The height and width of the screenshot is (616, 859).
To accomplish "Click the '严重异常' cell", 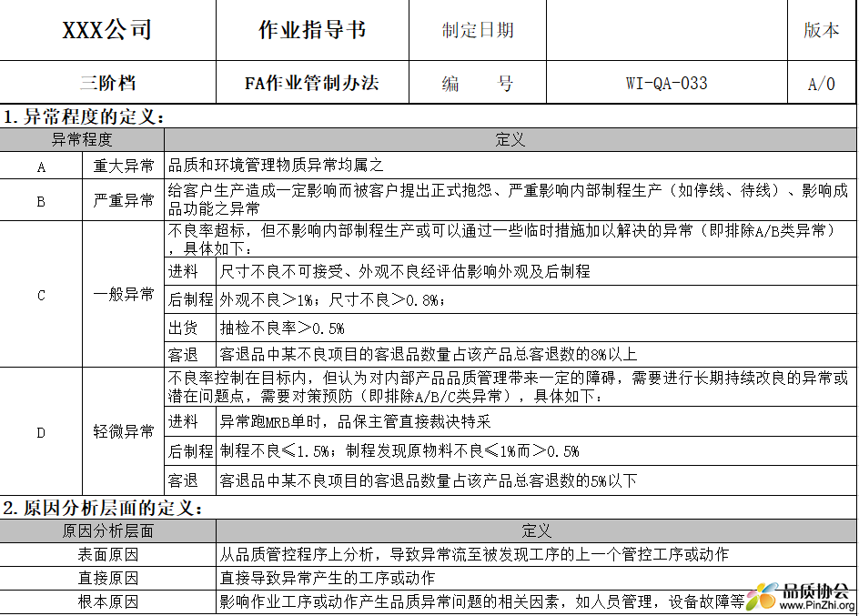I will 123,200.
